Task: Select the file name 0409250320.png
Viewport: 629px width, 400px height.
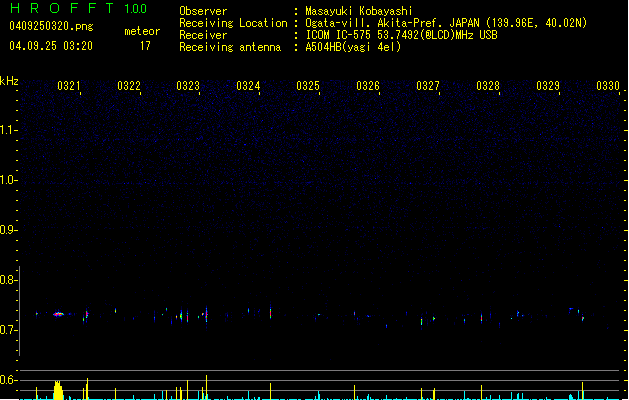Action: (51, 26)
